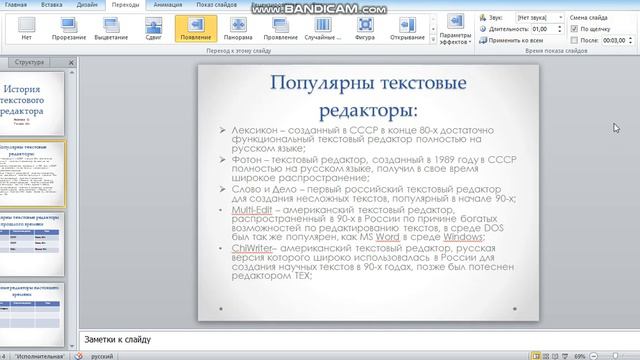Screen dimensions: 640x360
Task: Adjust the 'После' time spinner arrows
Action: click(631, 40)
